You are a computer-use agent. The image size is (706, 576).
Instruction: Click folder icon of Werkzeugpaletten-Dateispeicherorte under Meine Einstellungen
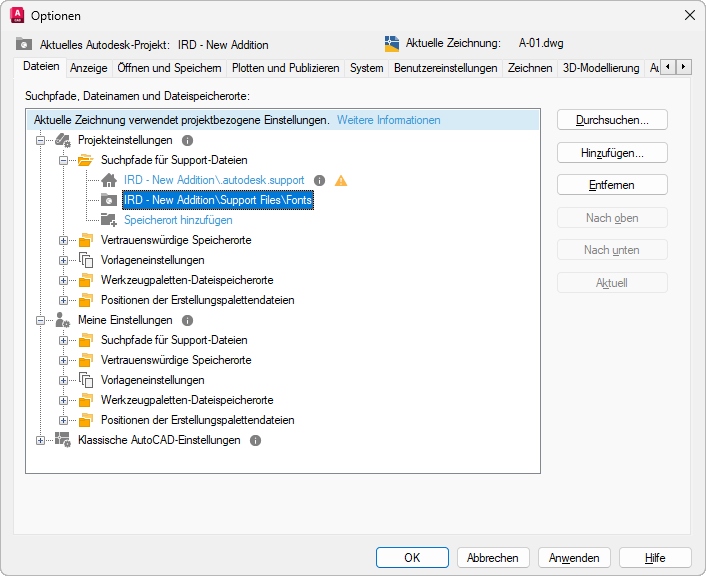click(x=86, y=400)
